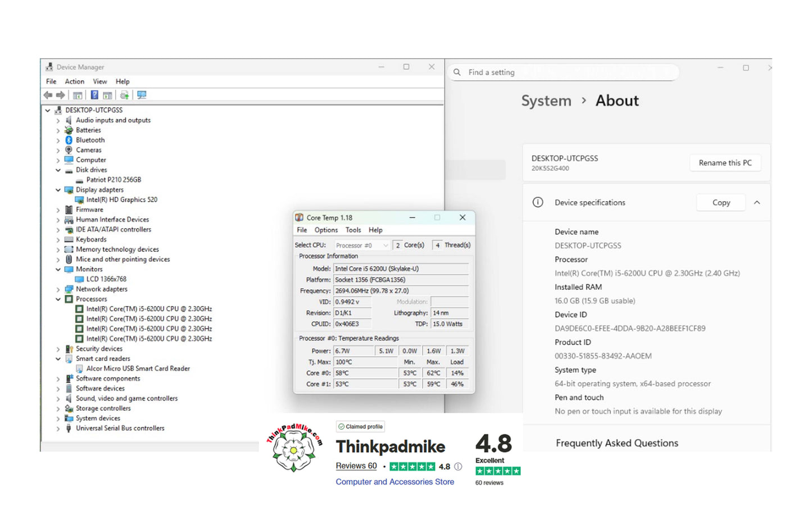
Task: Select Alcor Micro USB Smart Card Reader
Action: 138,368
